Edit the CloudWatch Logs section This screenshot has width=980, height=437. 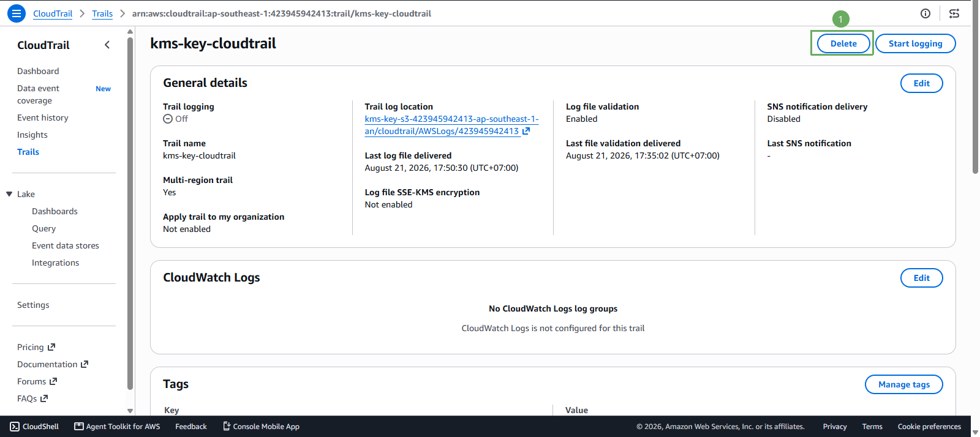tap(921, 278)
